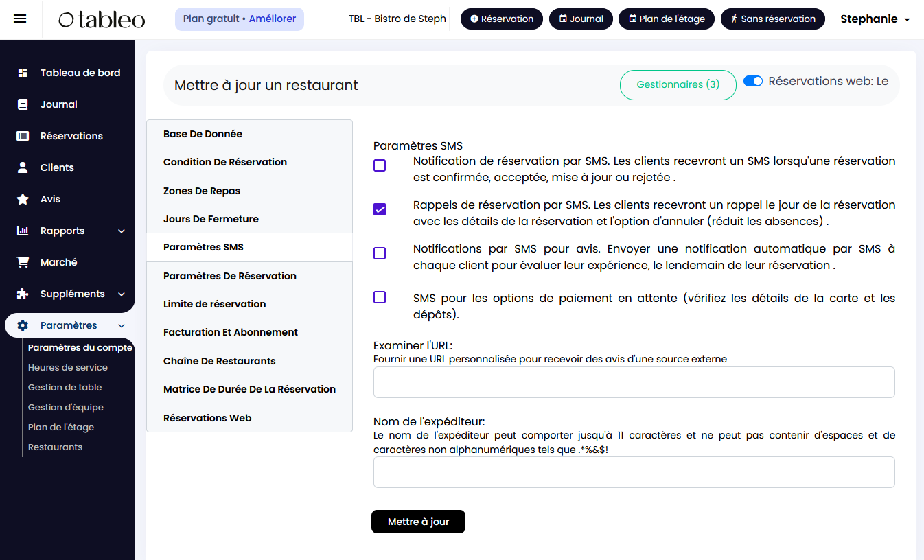Click the Plan de l'étage header button
Viewport: 924px width, 560px height.
(x=667, y=19)
